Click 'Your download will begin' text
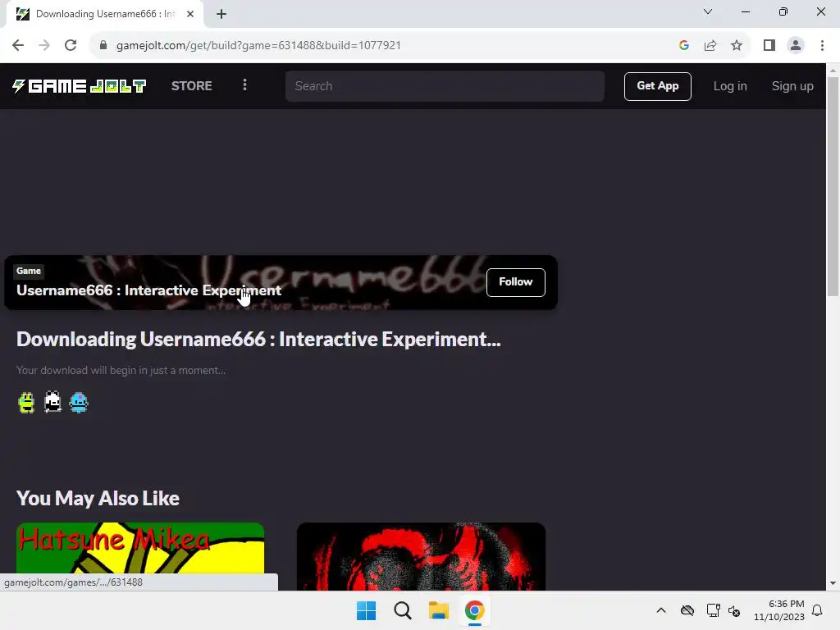The height and width of the screenshot is (630, 840). point(121,370)
